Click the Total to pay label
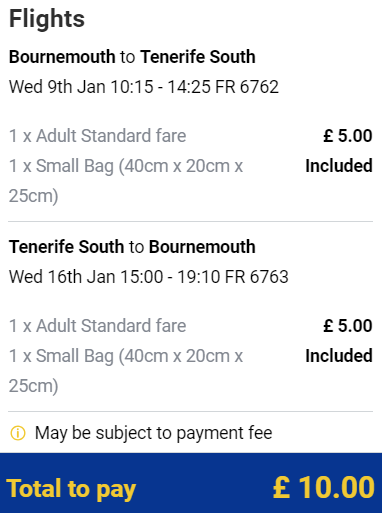The width and height of the screenshot is (382, 513). (71, 489)
